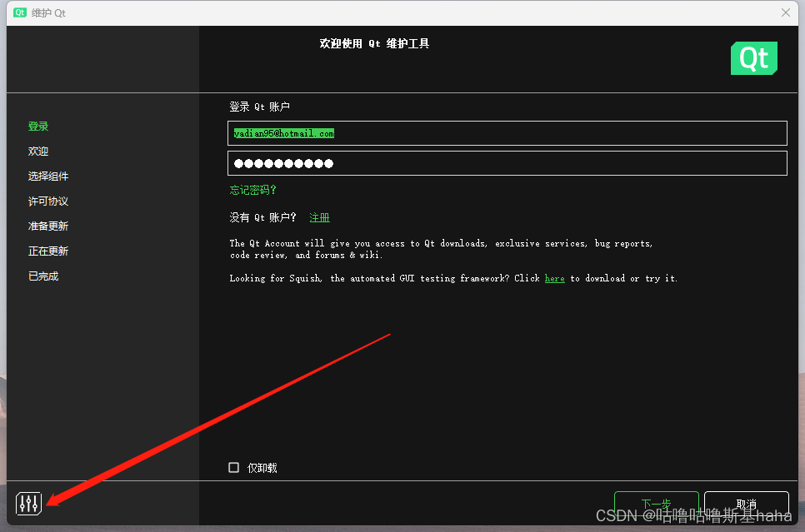The height and width of the screenshot is (532, 805).
Task: Click the email field showing yadian95@hotmail.com
Action: [x=507, y=133]
